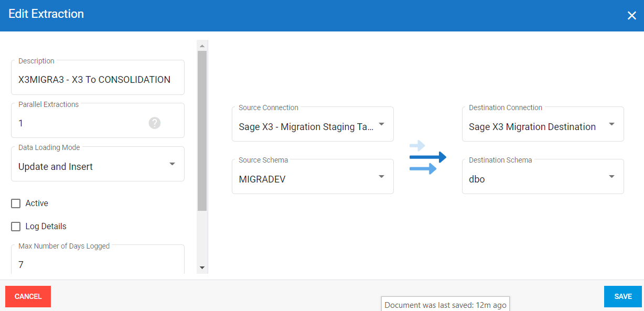Close the Edit Extraction dialog
This screenshot has width=644, height=311.
pos(631,16)
